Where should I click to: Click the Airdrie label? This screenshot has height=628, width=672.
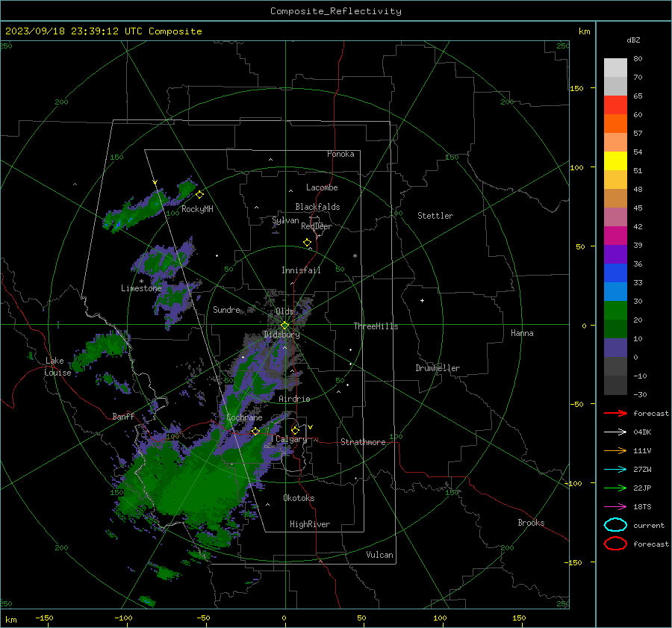[294, 399]
